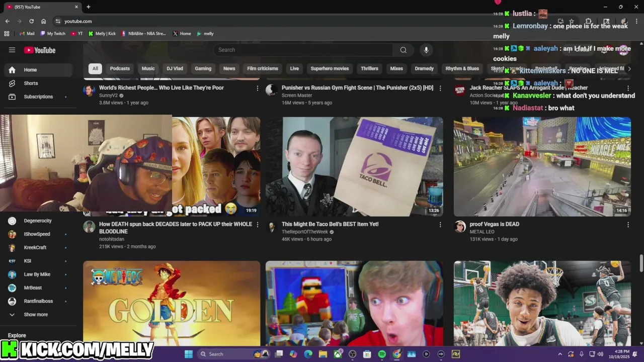Open the Melly | Kick bookmark
644x362 pixels.
[102, 34]
